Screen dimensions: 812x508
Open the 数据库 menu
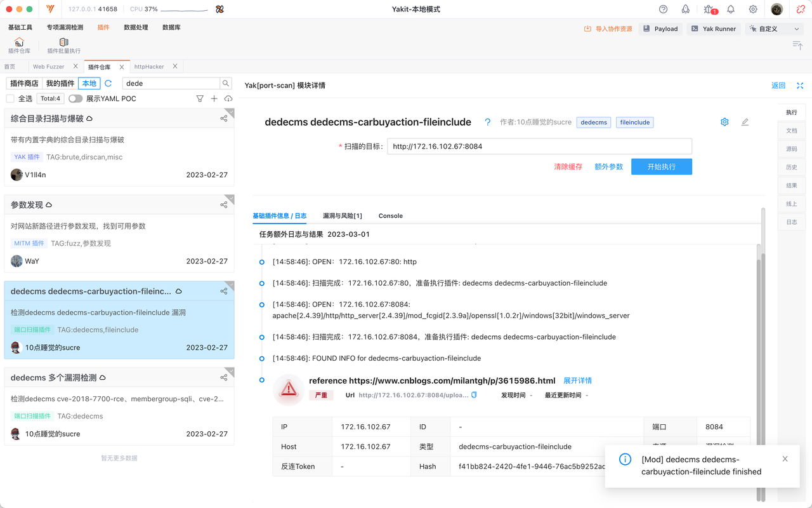click(171, 27)
